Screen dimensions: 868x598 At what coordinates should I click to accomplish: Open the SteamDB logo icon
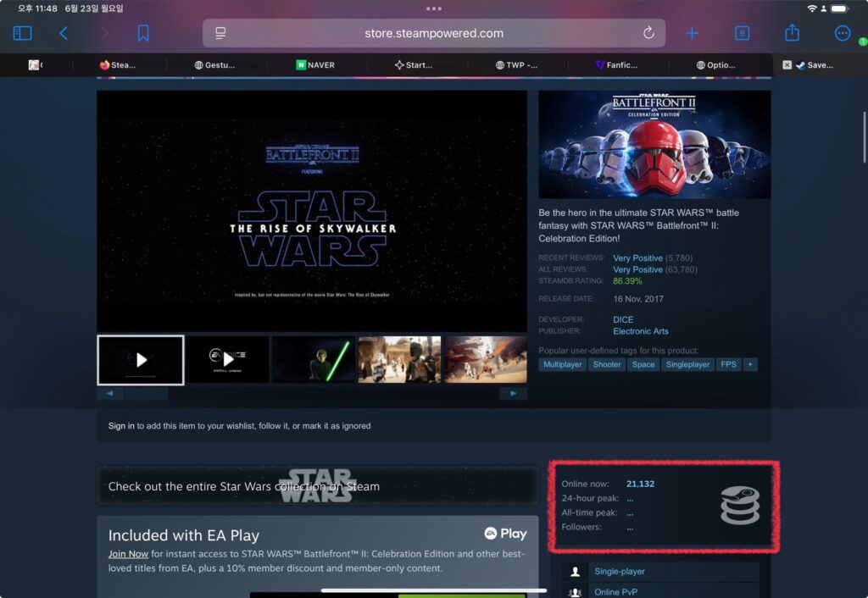tap(740, 505)
